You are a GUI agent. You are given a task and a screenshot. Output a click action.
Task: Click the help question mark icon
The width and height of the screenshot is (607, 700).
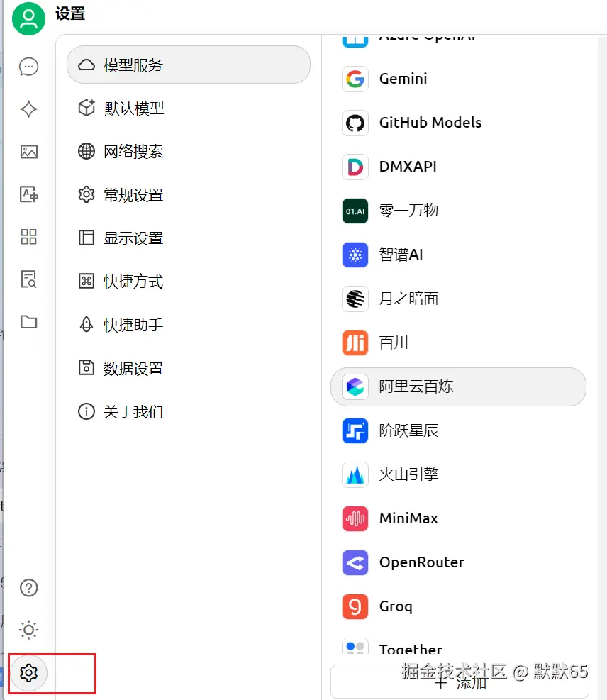pyautogui.click(x=28, y=588)
